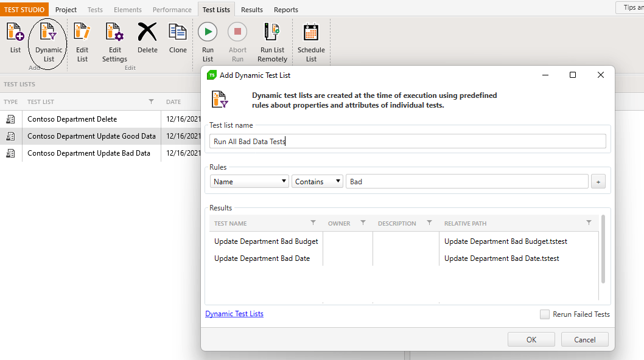Viewport: 644px width, 360px height.
Task: Open the Name rule property dropdown
Action: tap(250, 181)
